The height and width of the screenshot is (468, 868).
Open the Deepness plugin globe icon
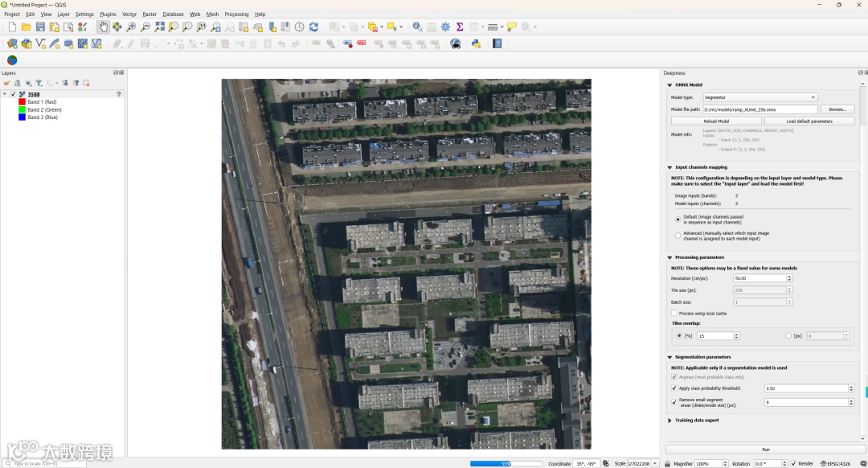pyautogui.click(x=12, y=60)
